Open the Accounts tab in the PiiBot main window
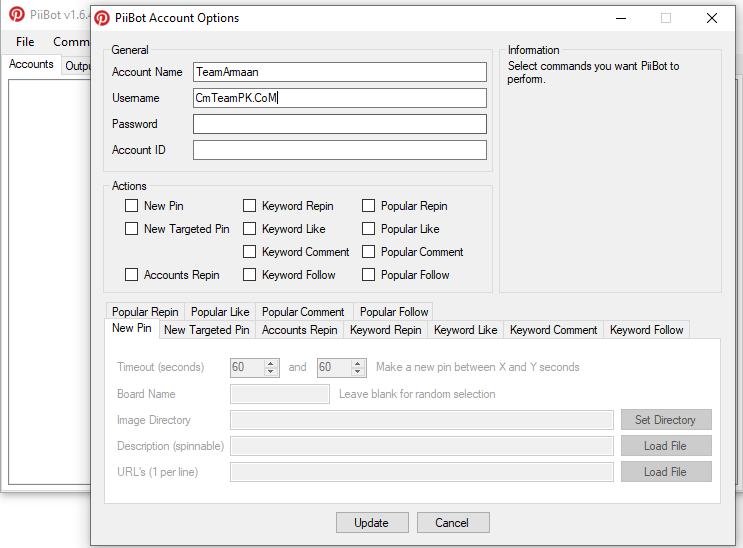743x548 pixels. pyautogui.click(x=31, y=64)
